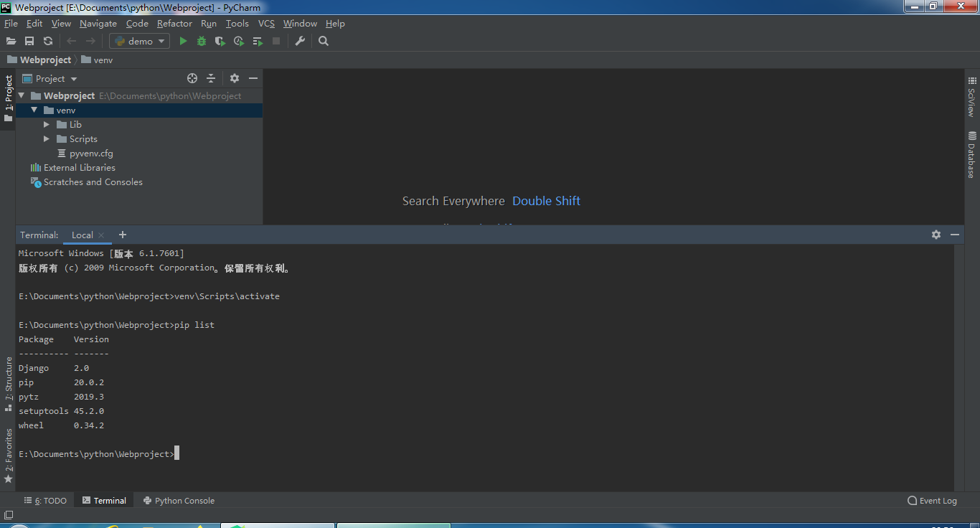Collapse the venv folder arrow
The image size is (980, 528).
click(x=34, y=110)
